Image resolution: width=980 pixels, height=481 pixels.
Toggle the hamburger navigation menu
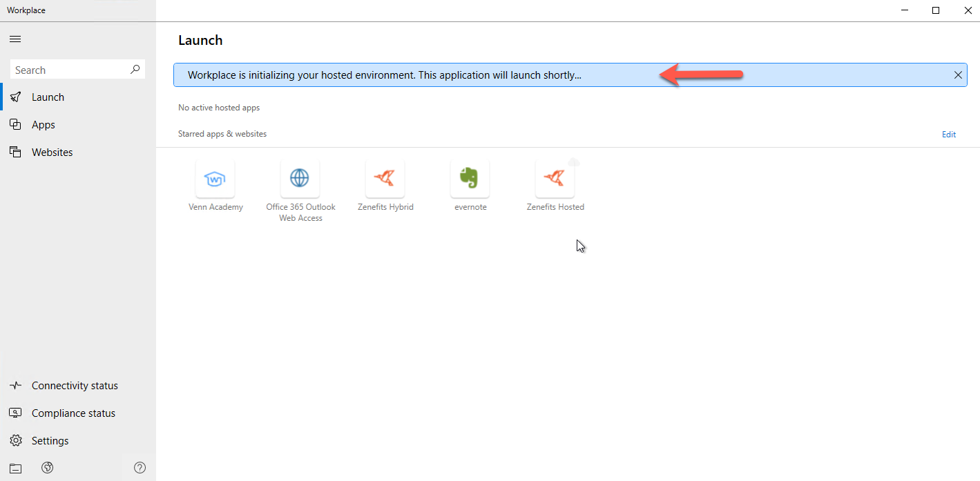(15, 39)
